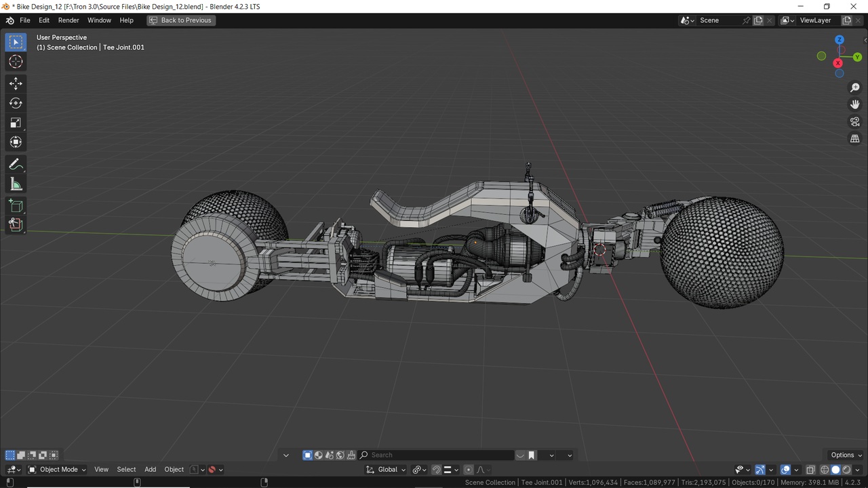Image resolution: width=868 pixels, height=488 pixels.
Task: Switch perspective/orthographic grid gizmo
Action: (x=854, y=139)
